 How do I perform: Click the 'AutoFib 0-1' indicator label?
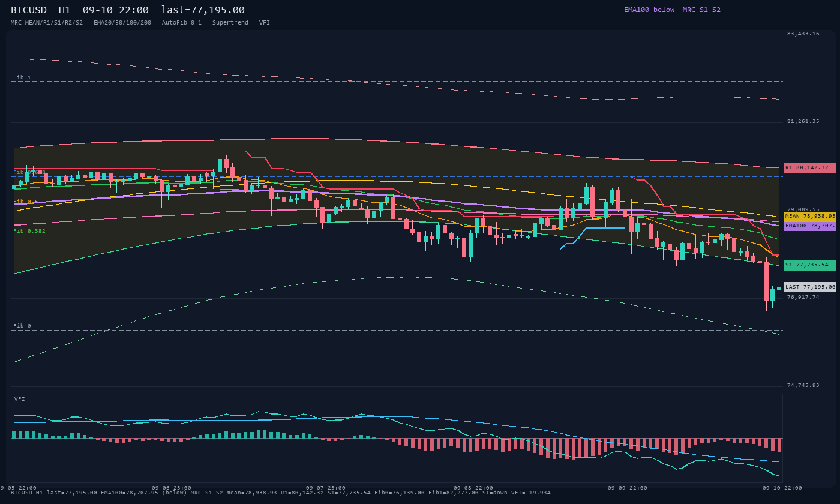[x=182, y=22]
